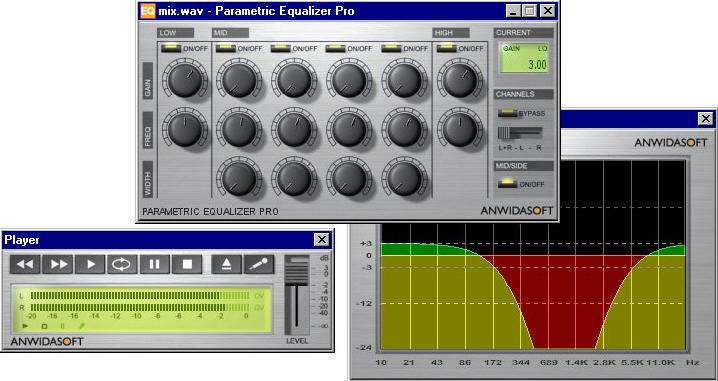Pause playback in the Player
This screenshot has height=381, width=718.
155,264
